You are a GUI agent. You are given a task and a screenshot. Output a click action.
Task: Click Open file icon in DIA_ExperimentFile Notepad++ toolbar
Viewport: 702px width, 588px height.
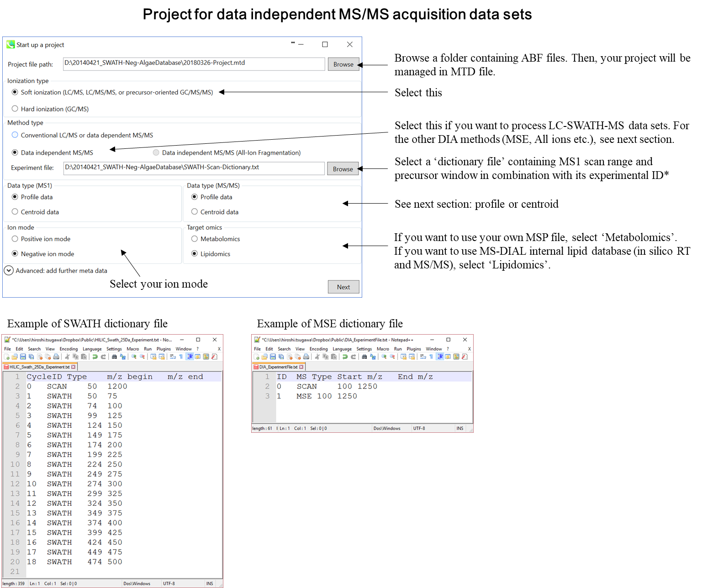pyautogui.click(x=264, y=357)
